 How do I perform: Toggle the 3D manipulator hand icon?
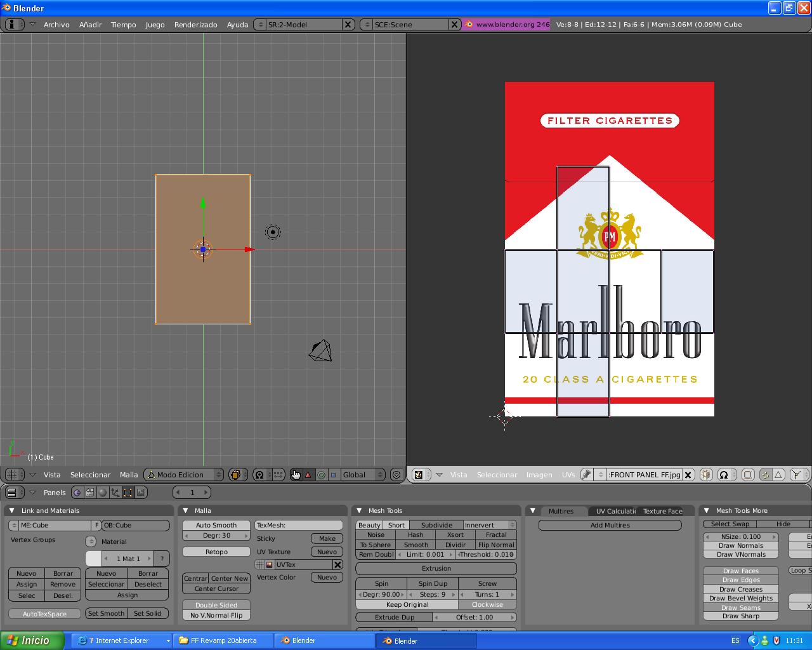pos(296,475)
